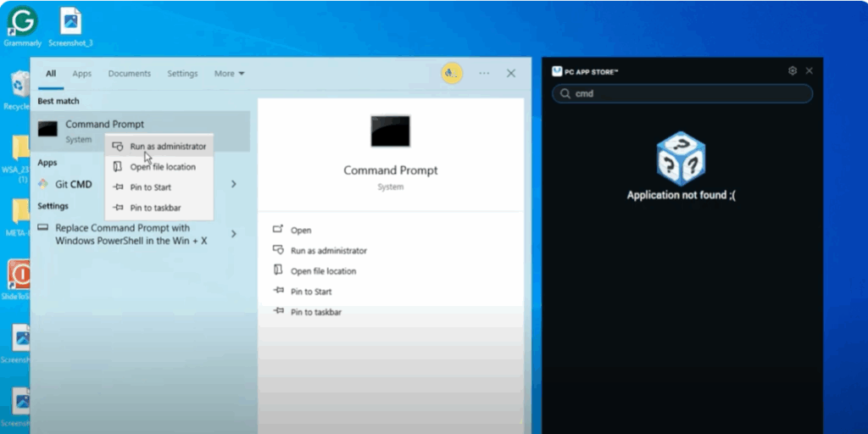868x434 pixels.
Task: Click the Application not found message
Action: tap(682, 195)
